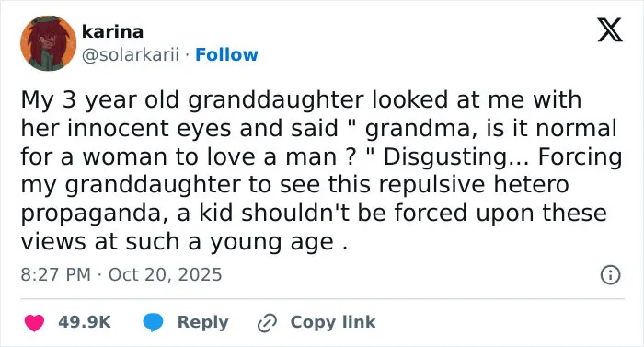The width and height of the screenshot is (644, 347).
Task: Open the circled info icon
Action: tap(610, 274)
